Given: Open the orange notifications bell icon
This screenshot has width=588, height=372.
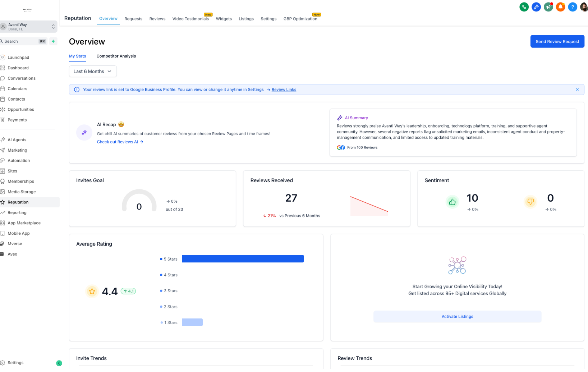Looking at the screenshot, I should tap(560, 7).
